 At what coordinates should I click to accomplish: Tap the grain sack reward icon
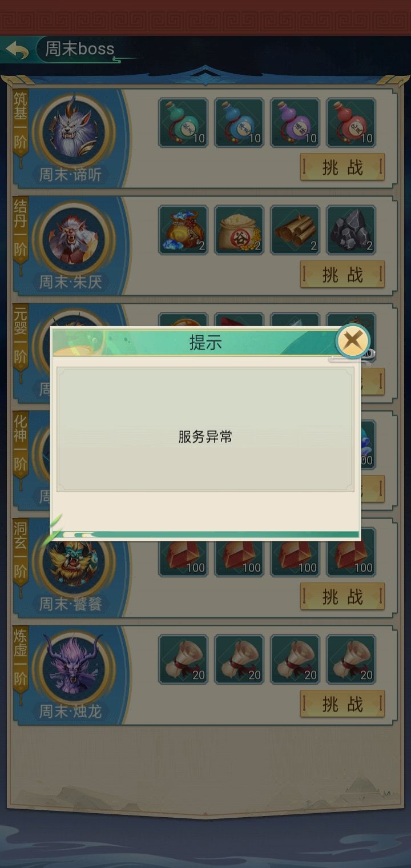(239, 230)
